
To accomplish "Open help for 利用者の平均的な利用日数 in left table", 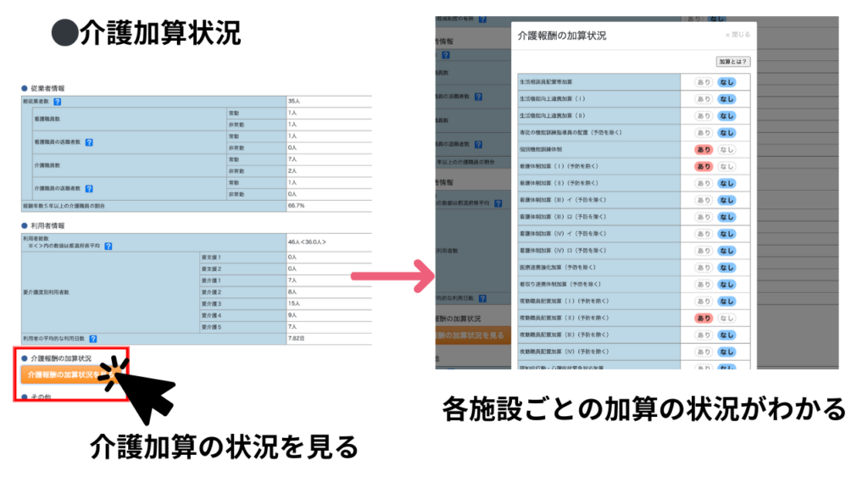I will pos(92,339).
